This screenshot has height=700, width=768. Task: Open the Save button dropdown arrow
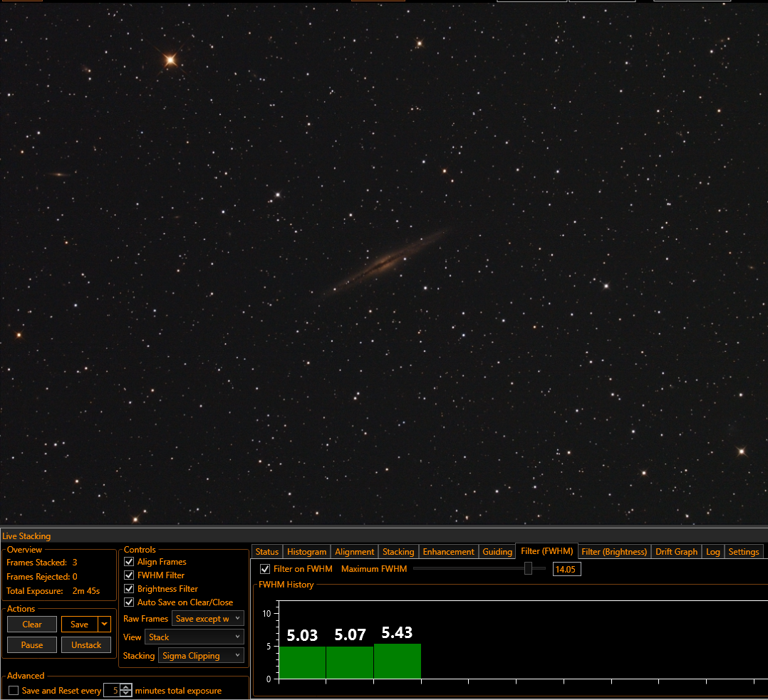104,624
